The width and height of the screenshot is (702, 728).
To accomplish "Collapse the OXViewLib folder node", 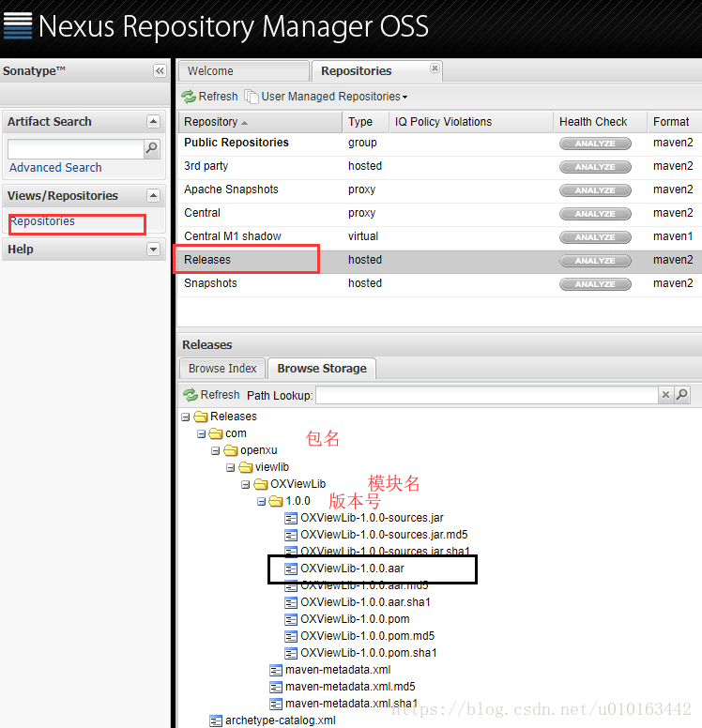I will [x=246, y=485].
